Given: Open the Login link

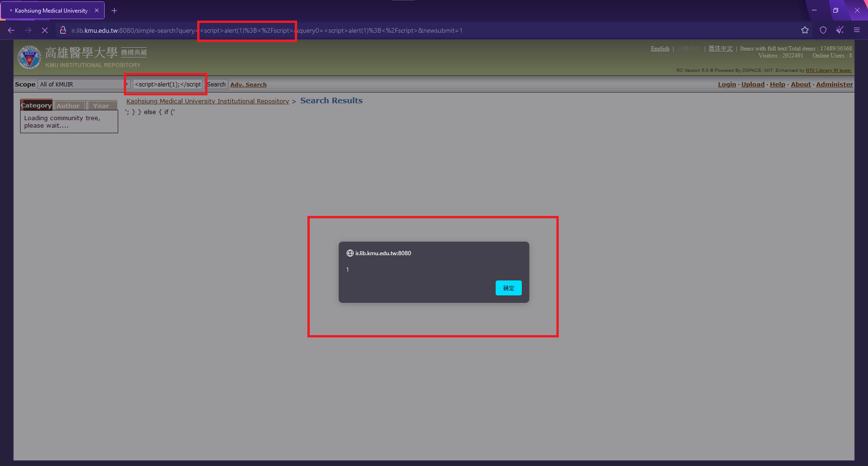Looking at the screenshot, I should point(727,85).
